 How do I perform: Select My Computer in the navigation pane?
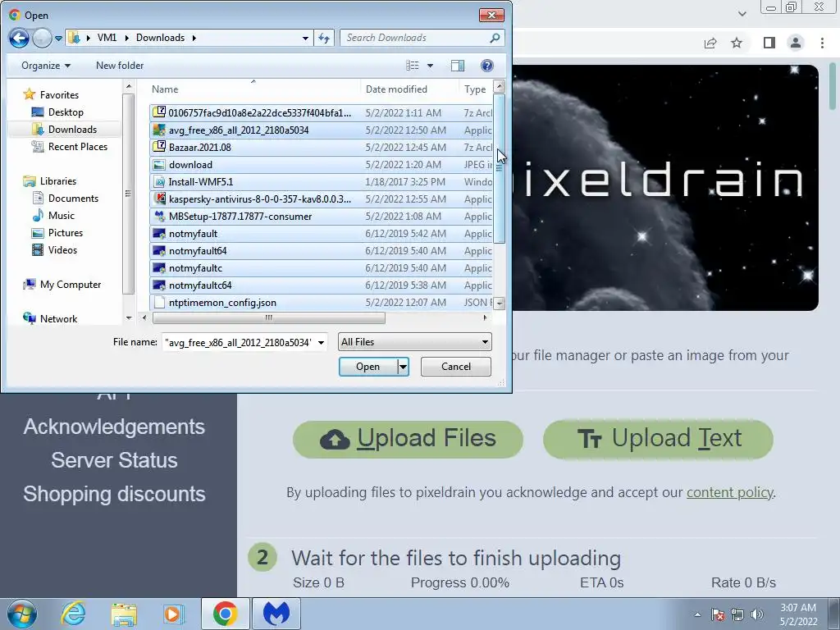[x=71, y=285]
